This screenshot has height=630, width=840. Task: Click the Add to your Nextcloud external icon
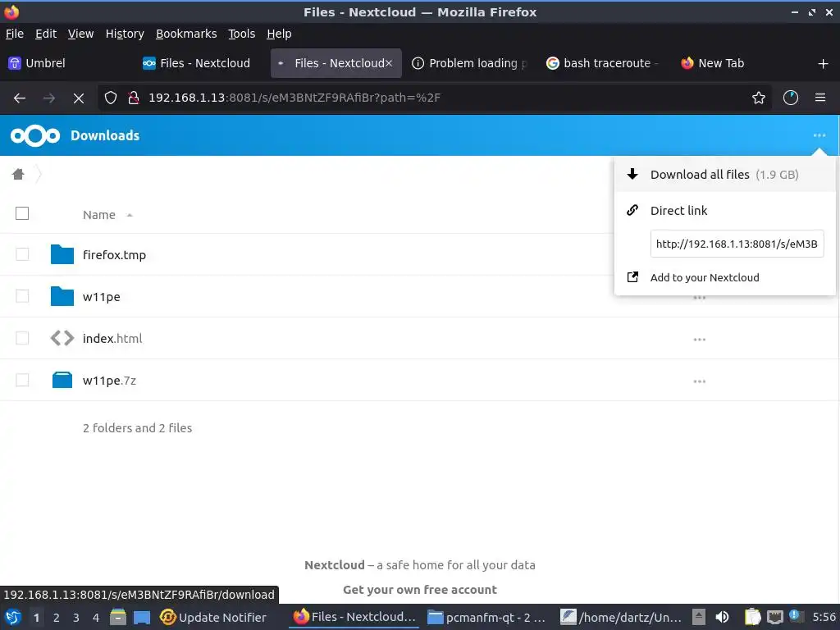632,277
